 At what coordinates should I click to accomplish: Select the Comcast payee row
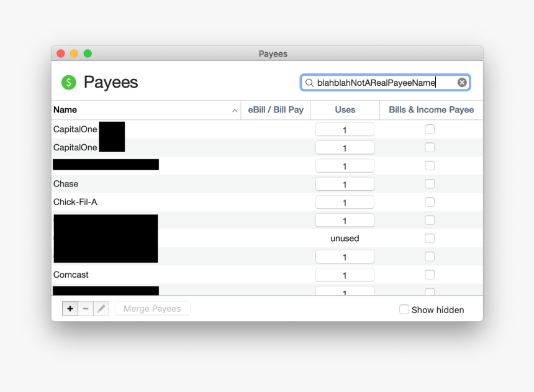pyautogui.click(x=267, y=275)
